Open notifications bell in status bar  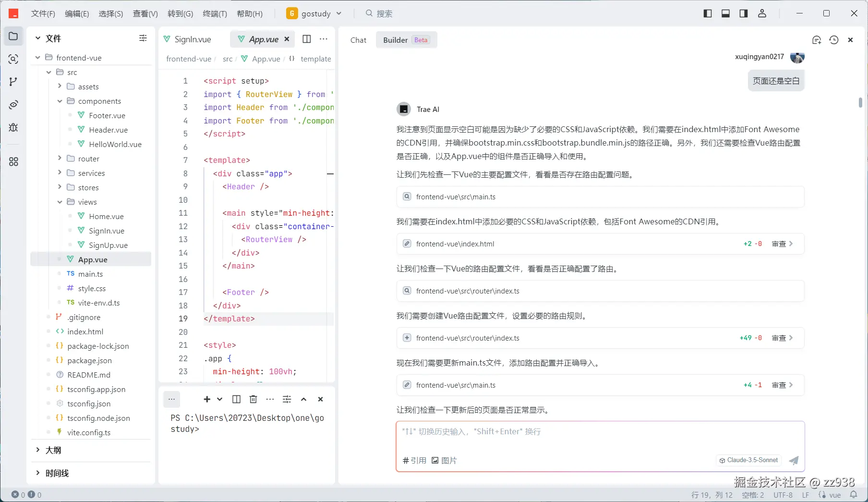click(854, 495)
